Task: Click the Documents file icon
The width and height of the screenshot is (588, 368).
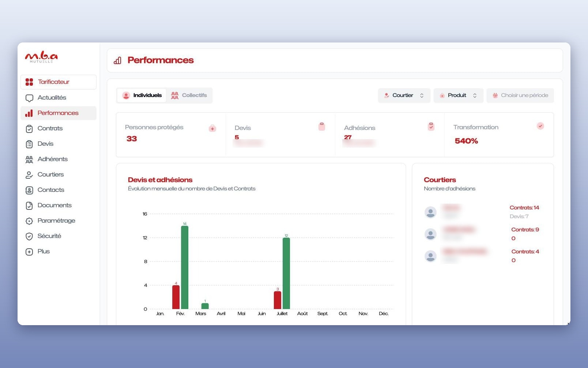Action: tap(29, 205)
